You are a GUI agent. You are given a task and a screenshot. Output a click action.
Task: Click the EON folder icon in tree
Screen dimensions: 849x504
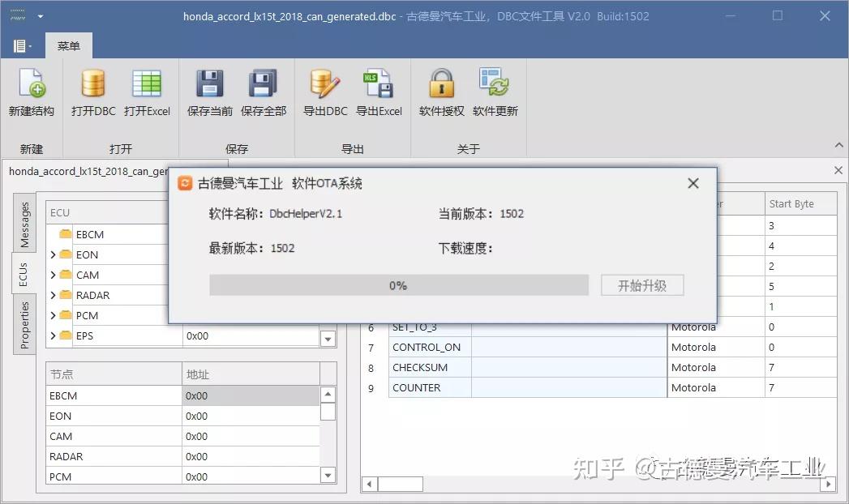[x=66, y=254]
